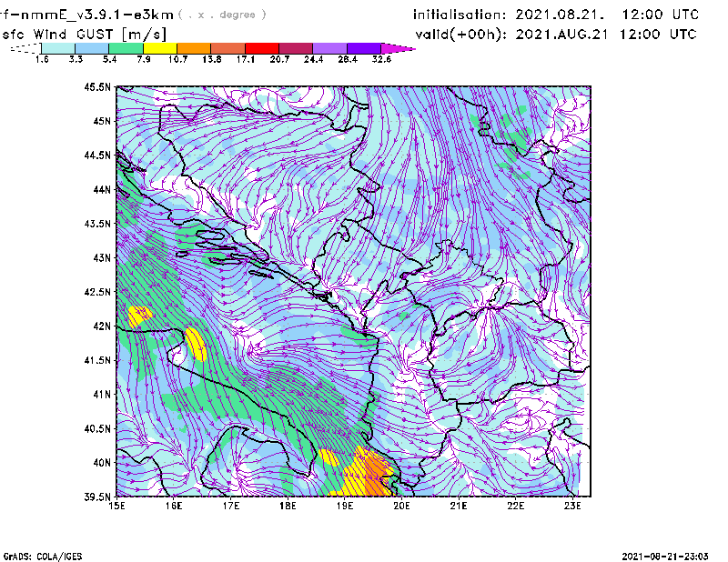Click the 'initialisation: 2021.08.21.' text
728x562 pixels.
(x=509, y=15)
